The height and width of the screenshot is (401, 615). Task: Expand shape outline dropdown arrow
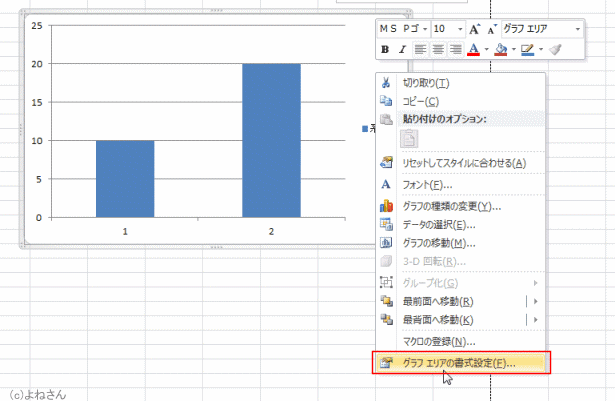pos(541,49)
